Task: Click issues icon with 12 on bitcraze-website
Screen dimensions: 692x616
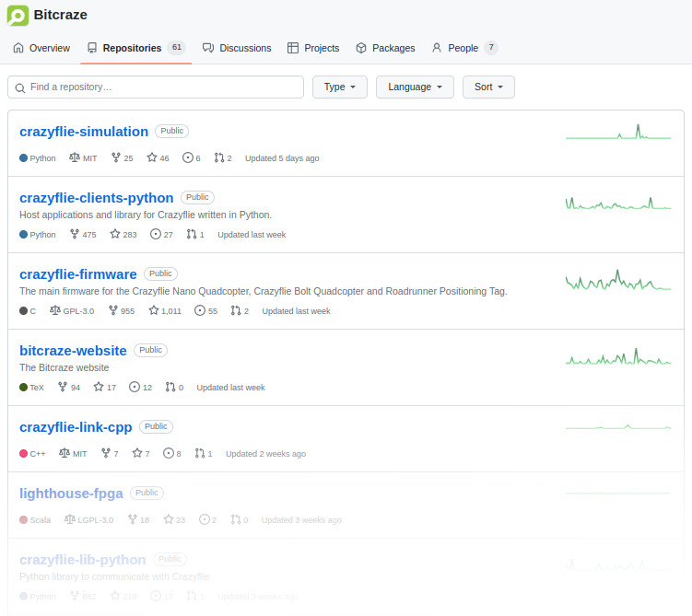Action: pyautogui.click(x=135, y=387)
